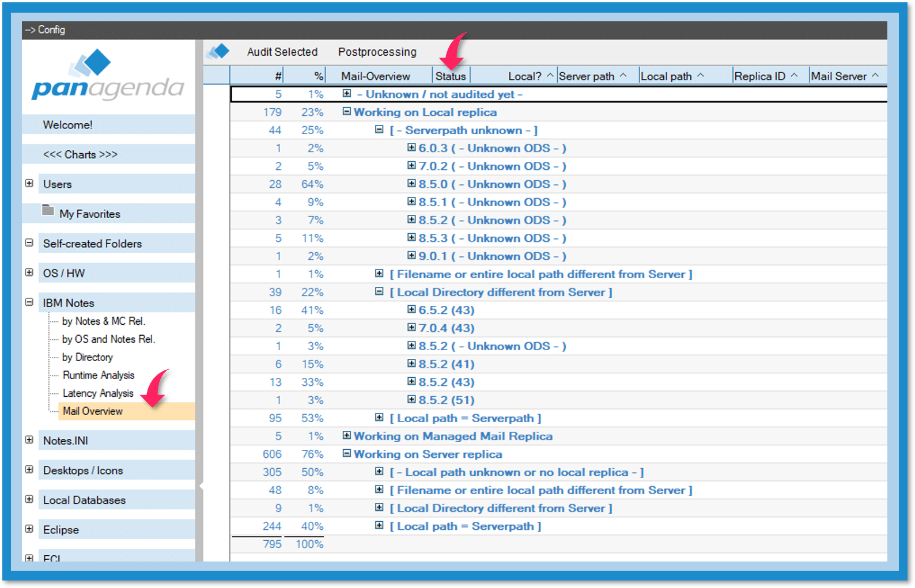Click sort arrow on Local path column

[701, 75]
